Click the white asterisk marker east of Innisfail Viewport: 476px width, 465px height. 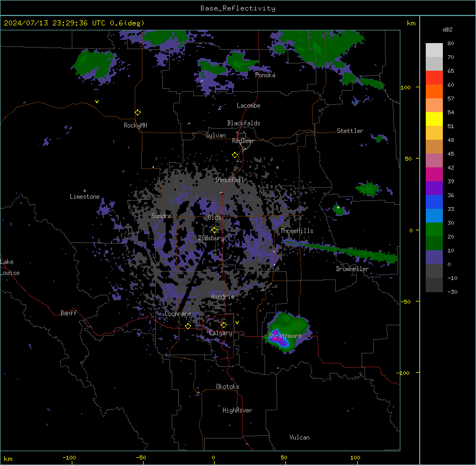[277, 168]
